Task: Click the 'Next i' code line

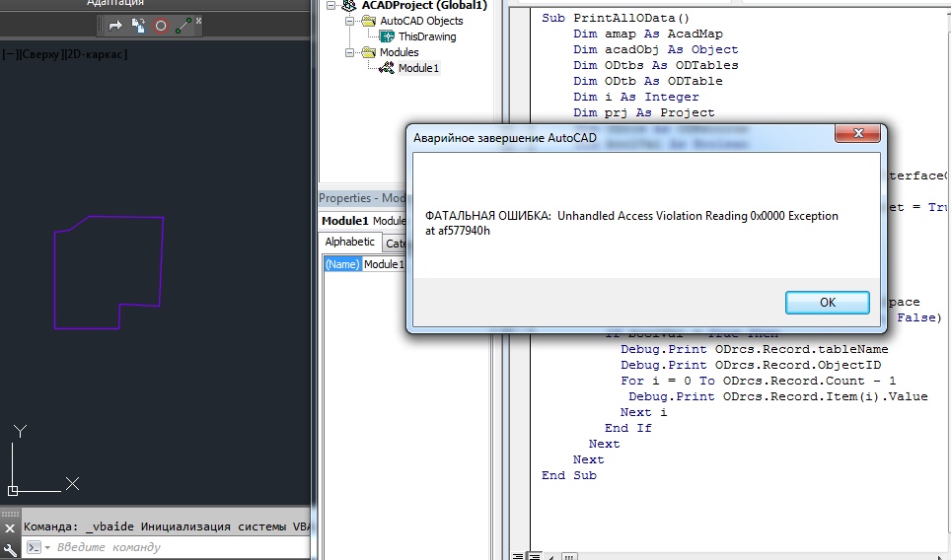Action: click(x=643, y=412)
